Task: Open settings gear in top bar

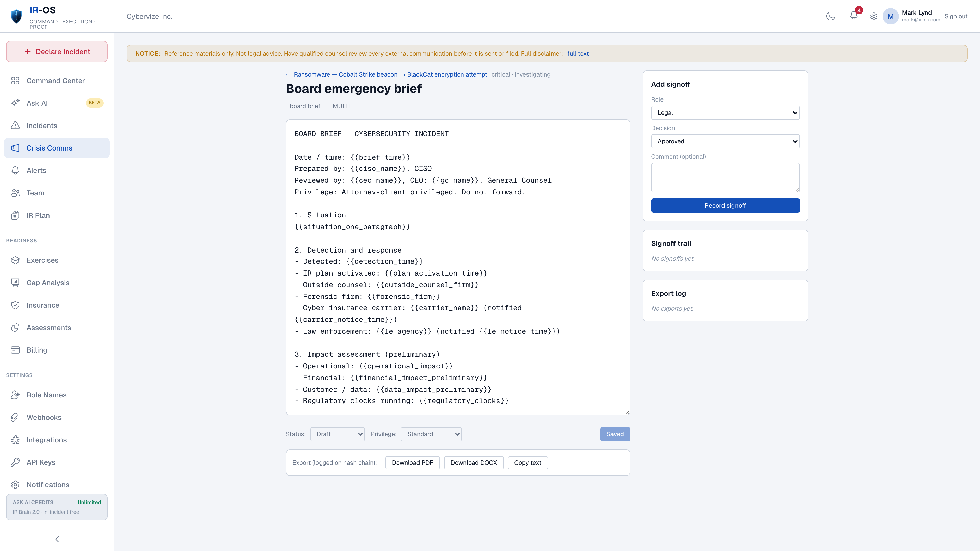Action: 874,16
